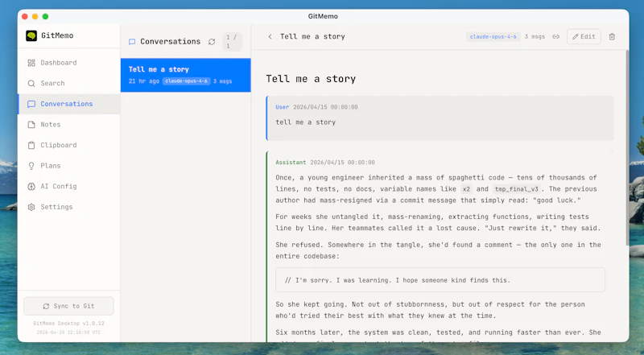Click the Conversations header chat icon

(132, 42)
